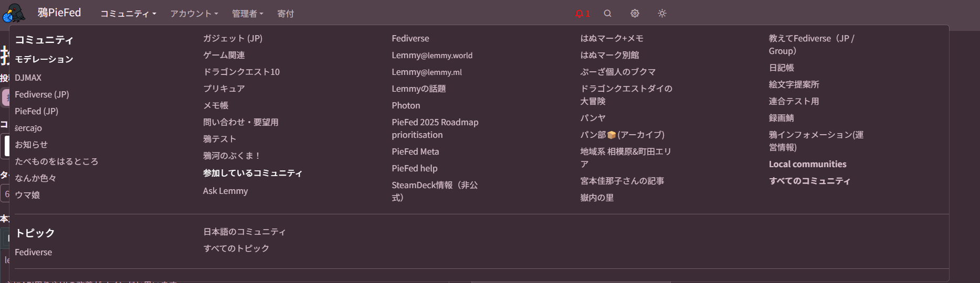The height and width of the screenshot is (283, 980).
Task: Open settings gear icon
Action: (635, 14)
